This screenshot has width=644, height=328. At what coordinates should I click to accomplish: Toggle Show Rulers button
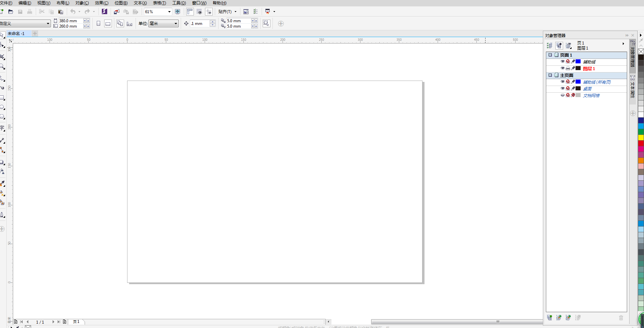pos(190,12)
